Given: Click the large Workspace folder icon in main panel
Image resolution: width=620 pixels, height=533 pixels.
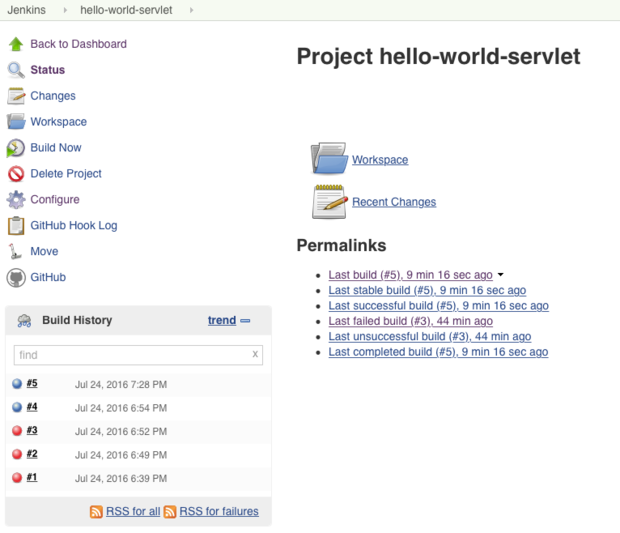Looking at the screenshot, I should pos(329,159).
